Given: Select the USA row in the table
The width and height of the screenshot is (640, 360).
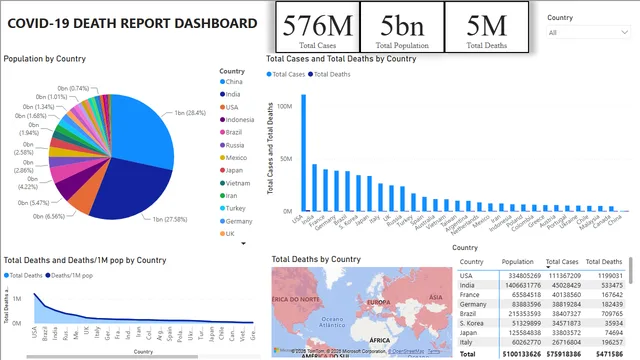Looking at the screenshot, I should point(542,276).
